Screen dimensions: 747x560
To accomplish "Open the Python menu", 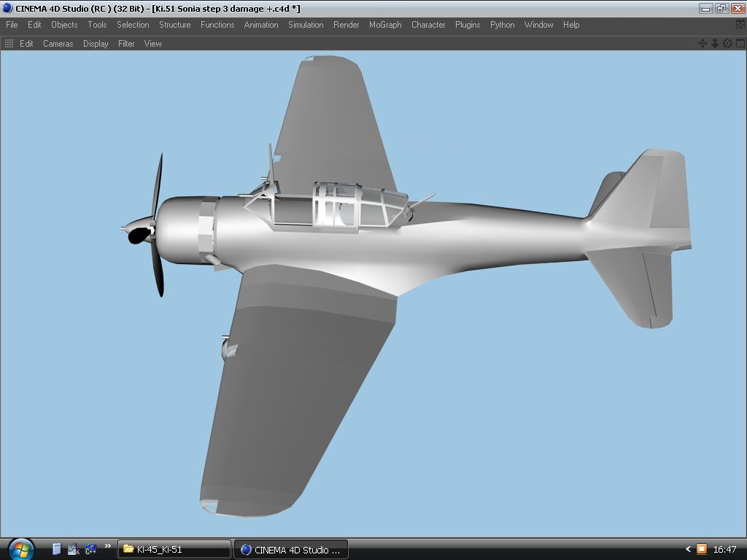I will pyautogui.click(x=502, y=25).
